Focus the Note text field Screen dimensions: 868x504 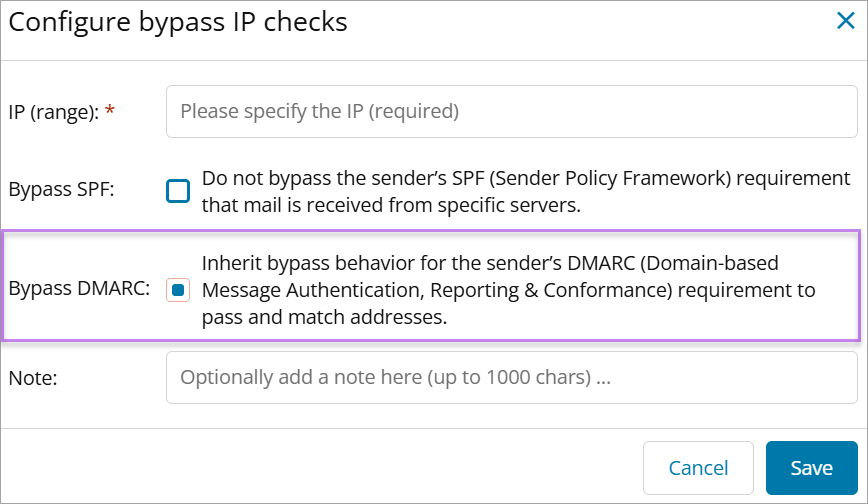tap(511, 378)
